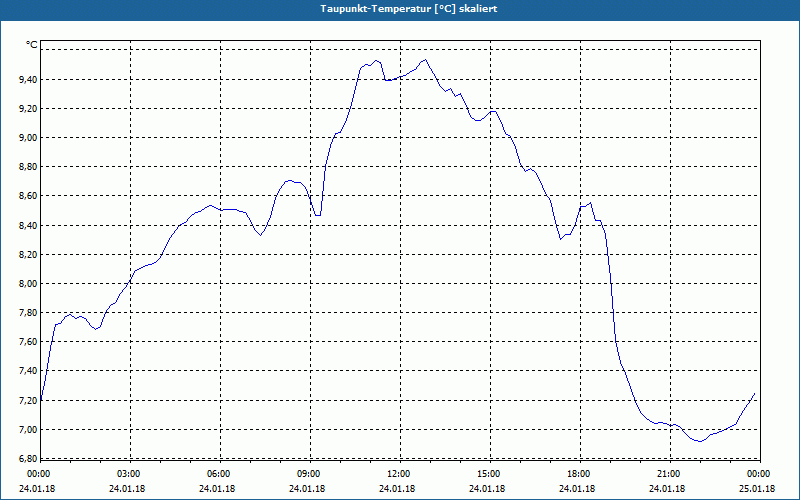
Task: Click the 8,20 y-axis tick label
Action: pyautogui.click(x=29, y=255)
